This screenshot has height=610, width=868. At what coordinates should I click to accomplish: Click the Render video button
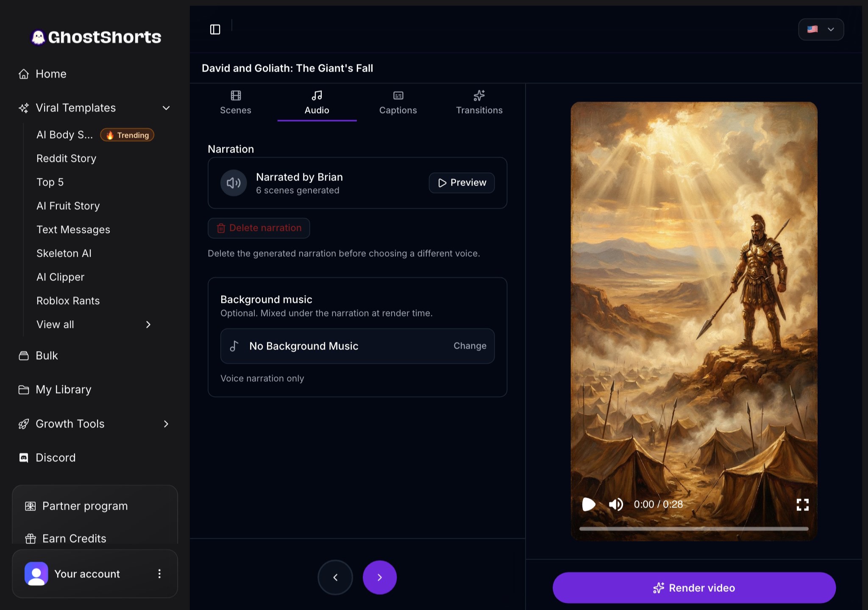point(694,588)
